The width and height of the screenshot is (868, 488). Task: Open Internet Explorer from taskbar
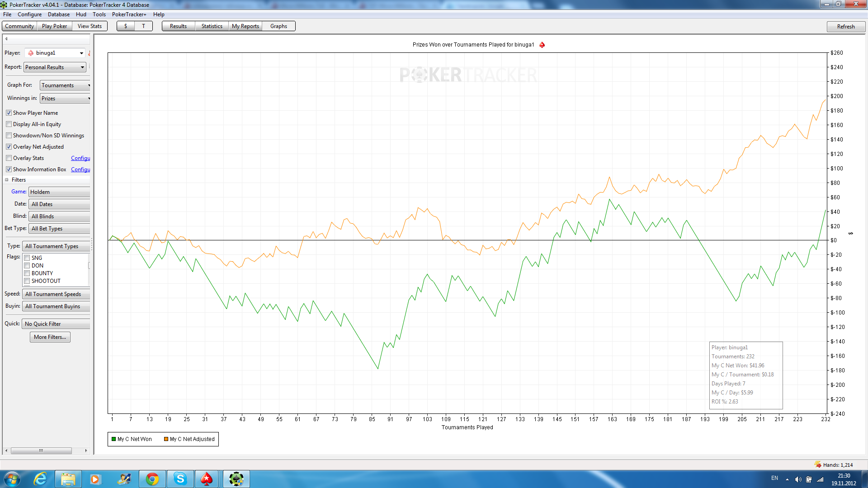point(40,479)
